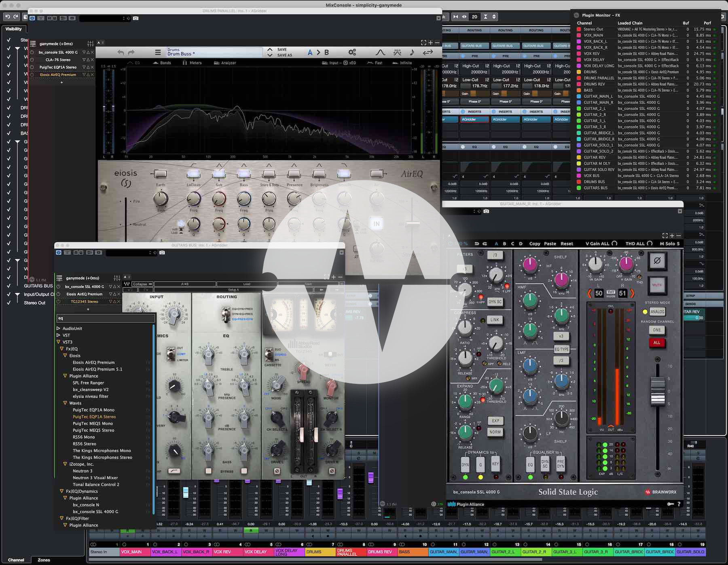Switch to Channel tab at bottom

[16, 560]
